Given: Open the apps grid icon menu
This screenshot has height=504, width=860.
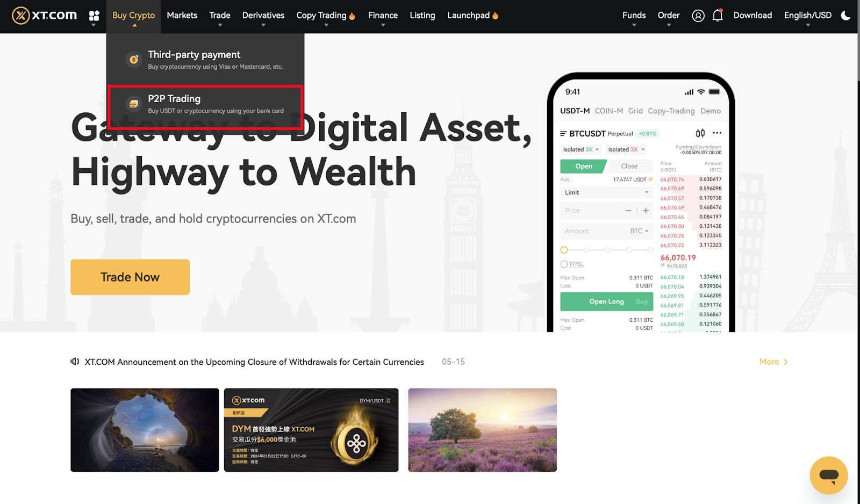Looking at the screenshot, I should click(94, 16).
